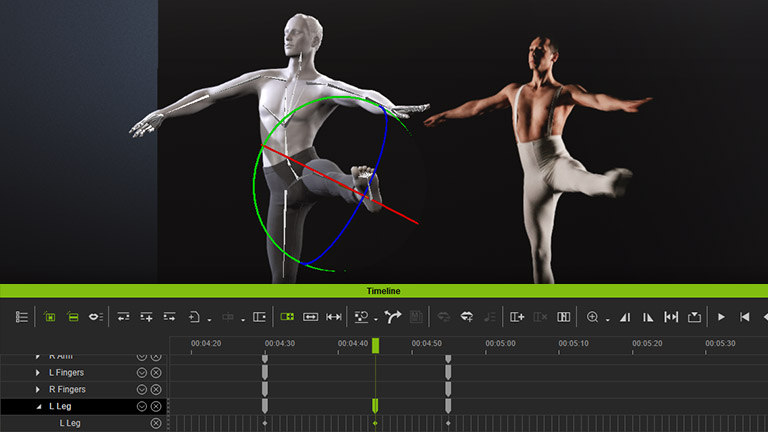
Task: Select the L Leg green keyframe clip
Action: coord(376,406)
